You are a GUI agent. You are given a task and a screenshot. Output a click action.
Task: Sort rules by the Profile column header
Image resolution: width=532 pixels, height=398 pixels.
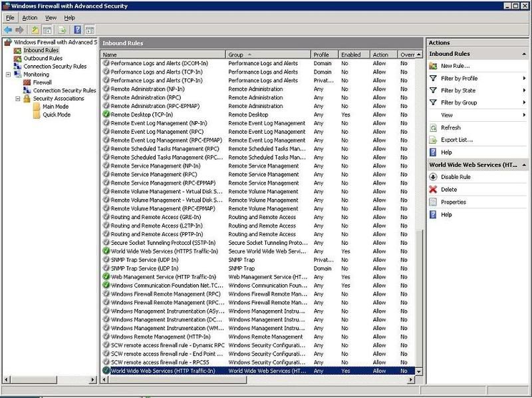point(325,55)
